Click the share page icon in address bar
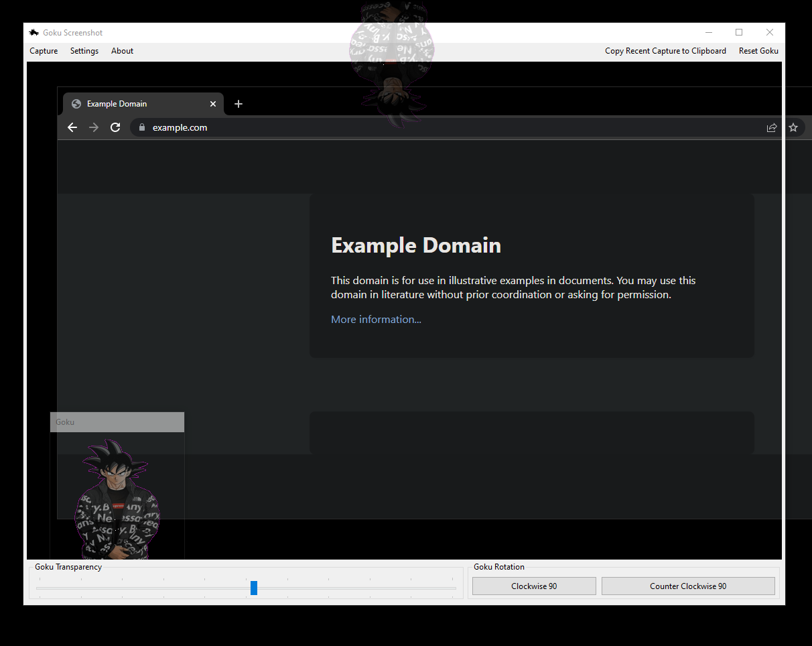Screen dimensions: 812x646 (x=772, y=127)
